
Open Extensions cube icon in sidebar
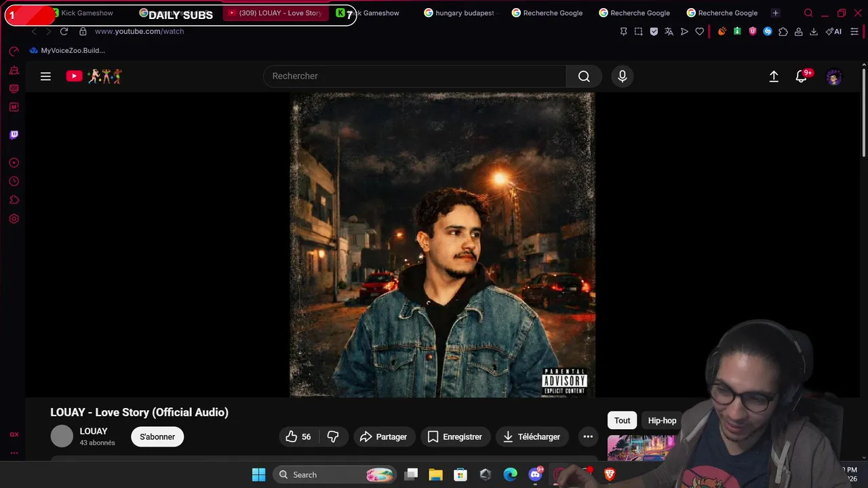[14, 200]
